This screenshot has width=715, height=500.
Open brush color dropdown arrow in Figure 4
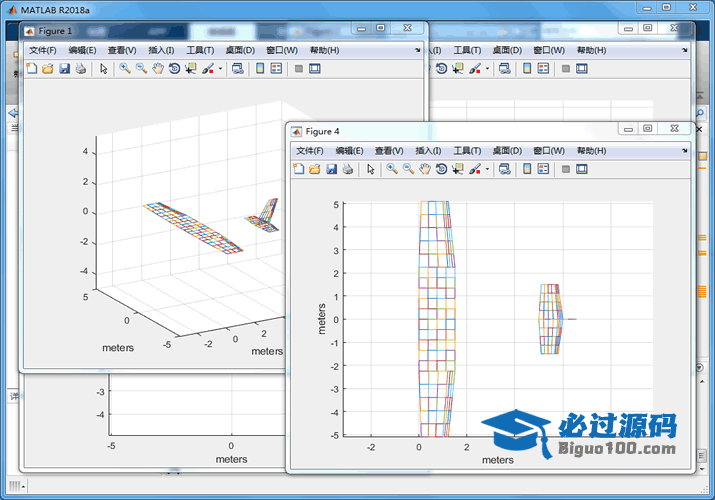point(487,169)
